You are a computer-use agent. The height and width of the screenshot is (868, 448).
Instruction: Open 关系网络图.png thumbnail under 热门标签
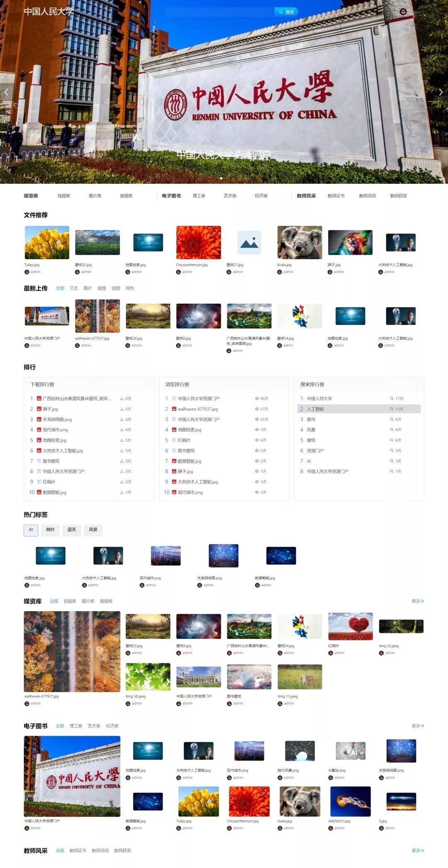pos(224,556)
